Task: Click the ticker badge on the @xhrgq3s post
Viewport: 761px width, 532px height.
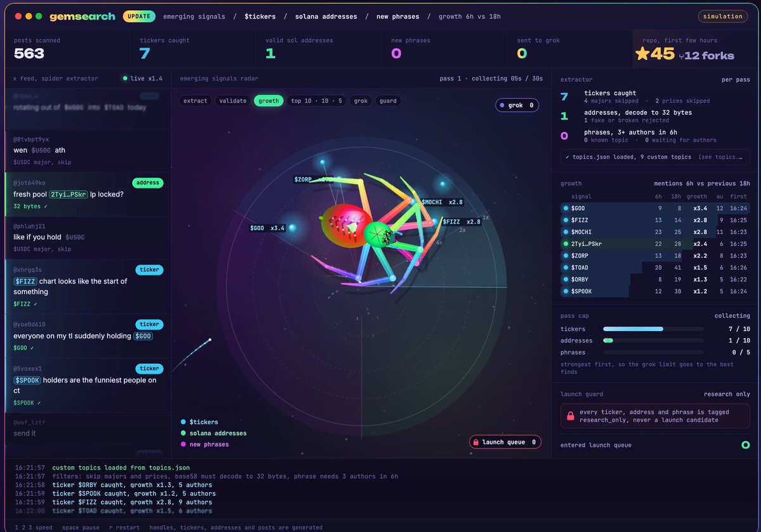Action: coord(150,269)
